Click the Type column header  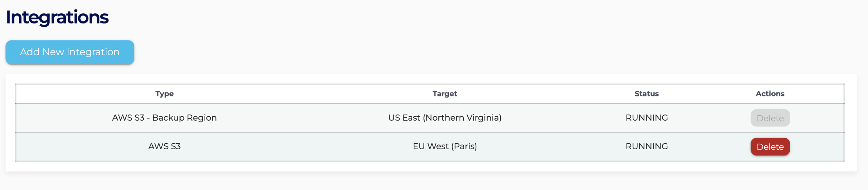point(164,94)
